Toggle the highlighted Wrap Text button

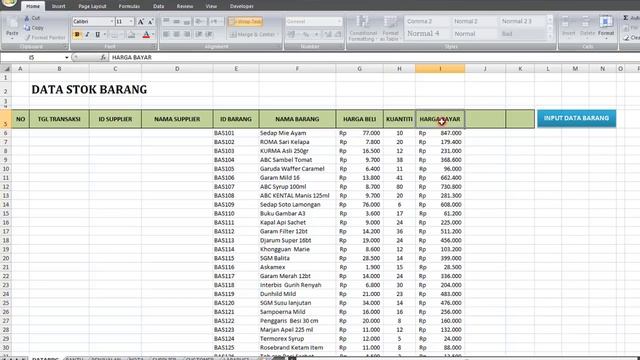(245, 22)
